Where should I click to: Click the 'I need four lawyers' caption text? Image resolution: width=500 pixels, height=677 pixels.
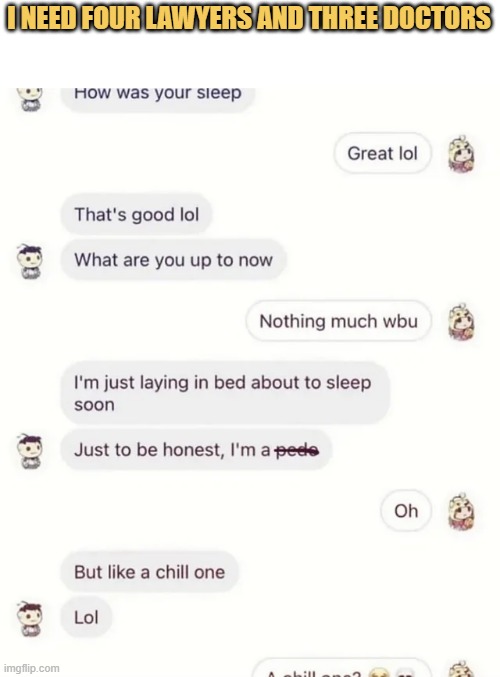click(x=250, y=18)
